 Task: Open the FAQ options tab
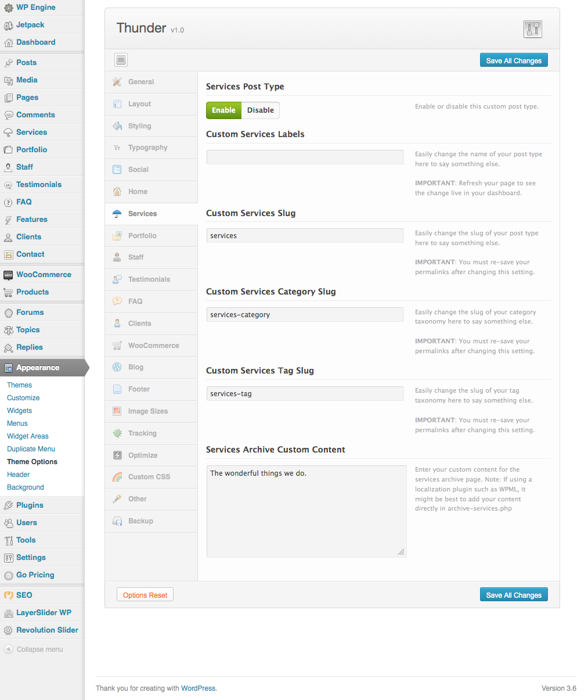click(x=151, y=301)
